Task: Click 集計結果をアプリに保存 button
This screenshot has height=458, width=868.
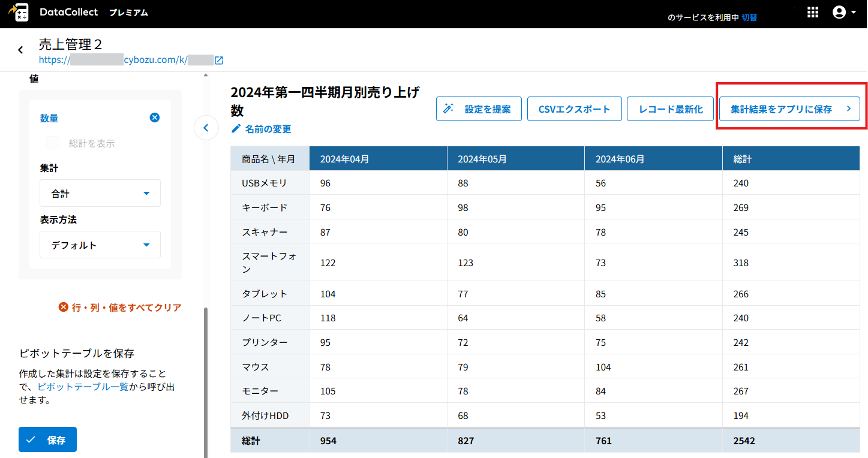Action: click(x=789, y=109)
